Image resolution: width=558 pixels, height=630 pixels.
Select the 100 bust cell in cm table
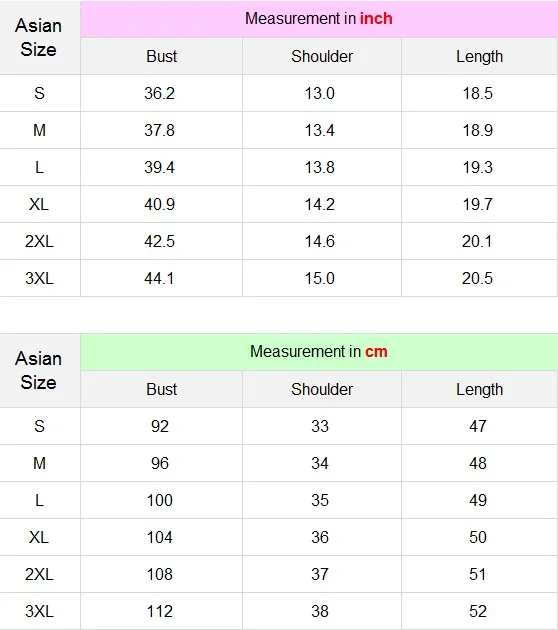[159, 500]
